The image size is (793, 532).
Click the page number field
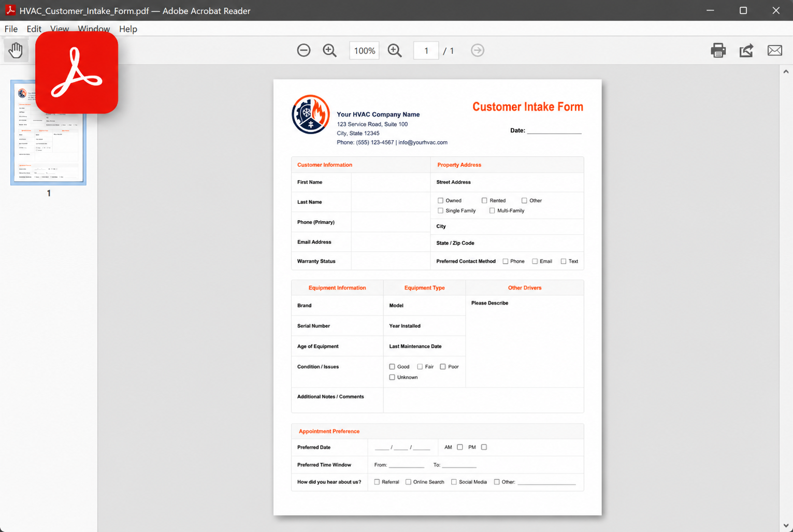click(426, 50)
